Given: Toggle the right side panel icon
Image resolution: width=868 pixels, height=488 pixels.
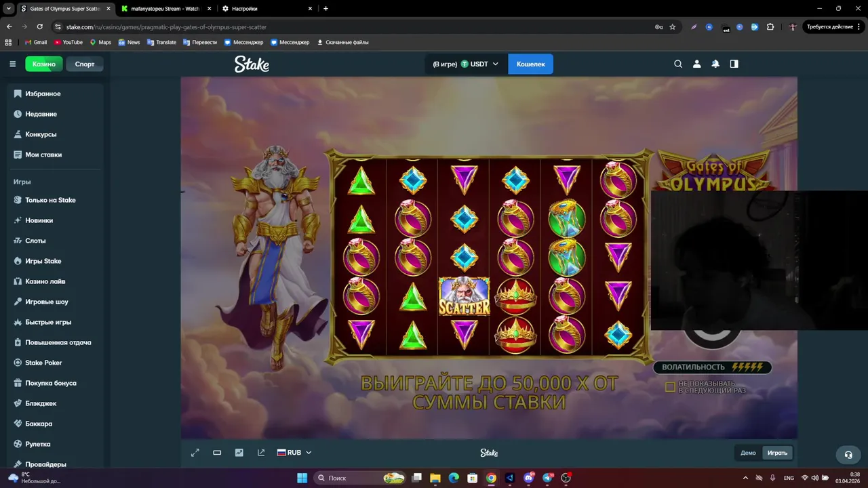Looking at the screenshot, I should (734, 64).
